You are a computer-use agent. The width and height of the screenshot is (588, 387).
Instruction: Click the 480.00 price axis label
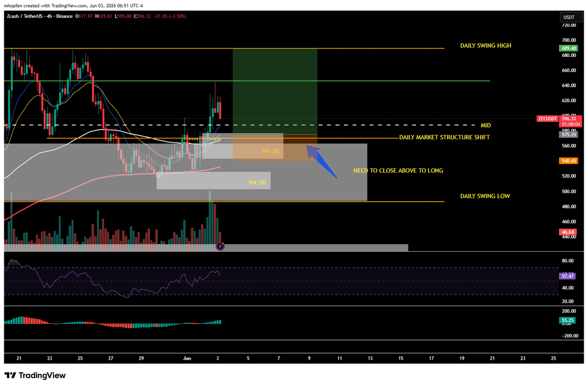tap(569, 207)
